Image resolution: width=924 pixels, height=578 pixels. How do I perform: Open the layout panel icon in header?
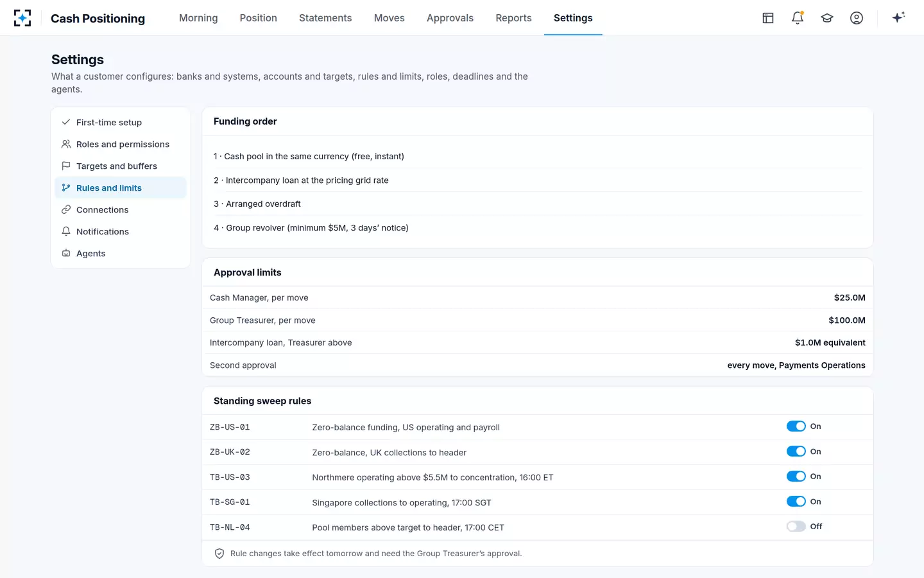coord(768,18)
